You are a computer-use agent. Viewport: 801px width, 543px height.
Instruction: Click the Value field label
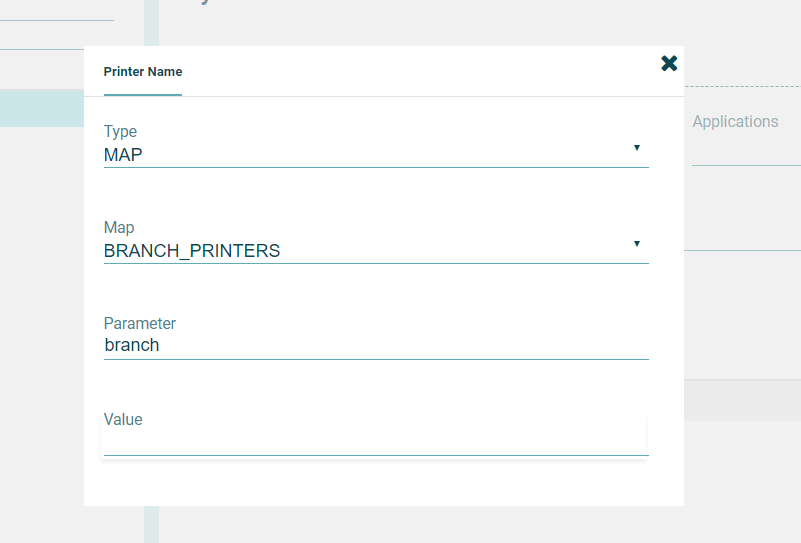click(x=123, y=419)
